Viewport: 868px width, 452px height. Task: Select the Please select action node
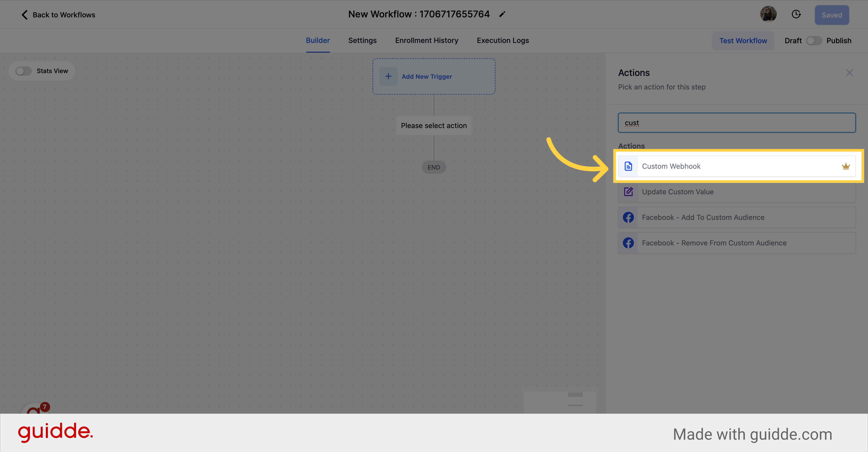[x=434, y=126]
